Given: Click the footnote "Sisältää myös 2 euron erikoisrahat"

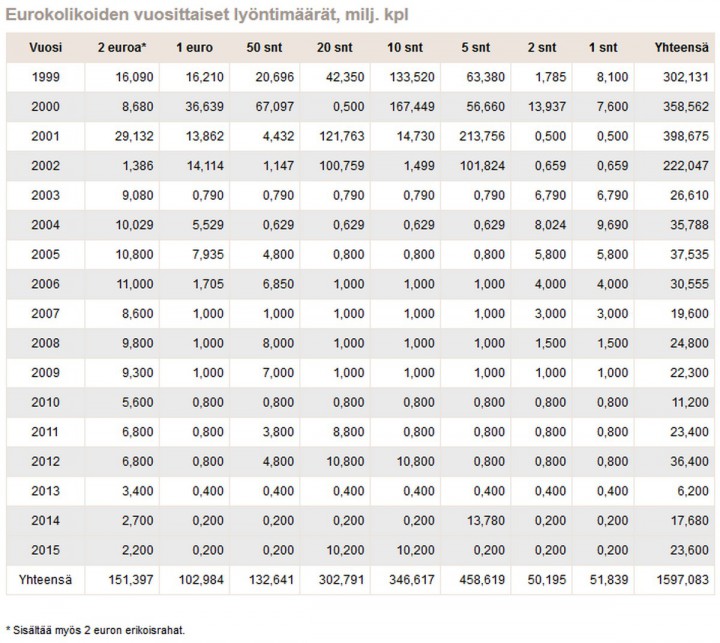Looking at the screenshot, I should [x=98, y=631].
